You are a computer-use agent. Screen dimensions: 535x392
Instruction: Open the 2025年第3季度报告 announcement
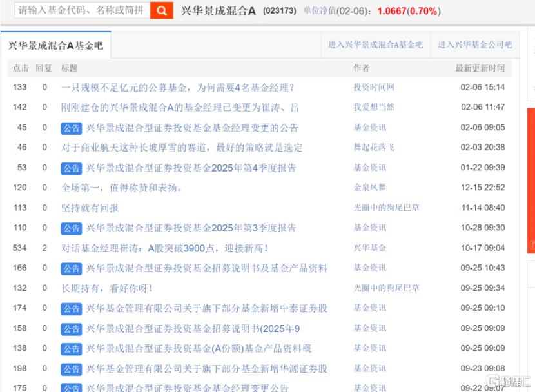point(191,228)
